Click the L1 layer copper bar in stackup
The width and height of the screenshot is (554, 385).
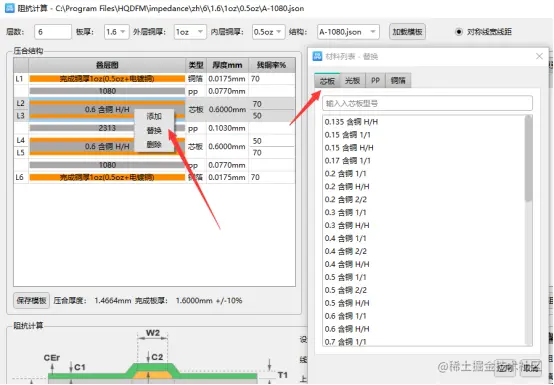[107, 79]
